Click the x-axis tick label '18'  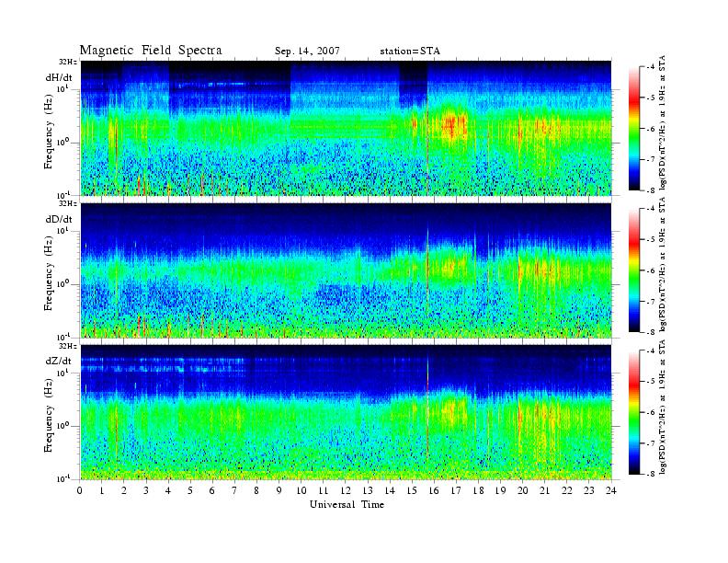[x=478, y=490]
